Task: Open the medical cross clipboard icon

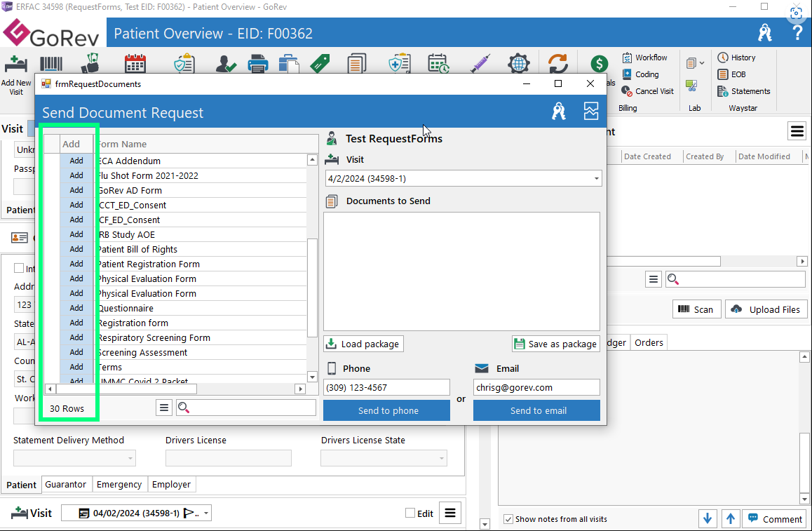Action: pyautogui.click(x=399, y=64)
